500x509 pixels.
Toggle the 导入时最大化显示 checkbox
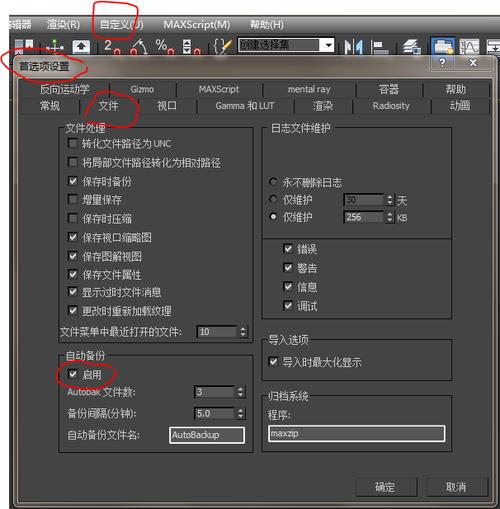pyautogui.click(x=273, y=362)
